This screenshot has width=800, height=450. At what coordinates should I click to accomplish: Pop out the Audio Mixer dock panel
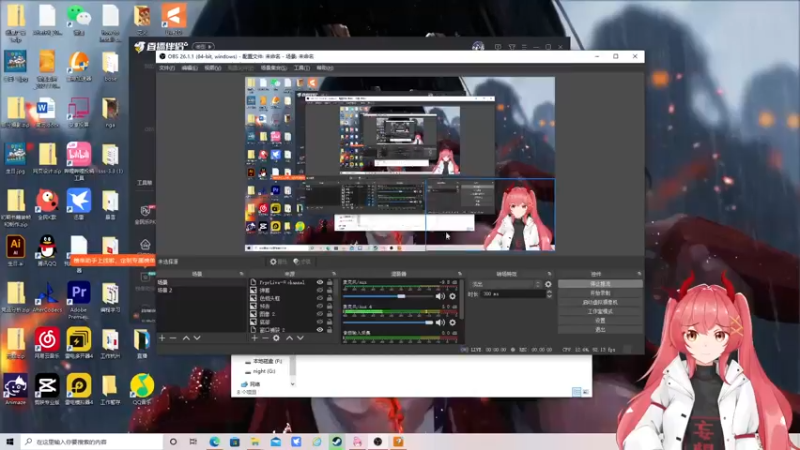(459, 274)
